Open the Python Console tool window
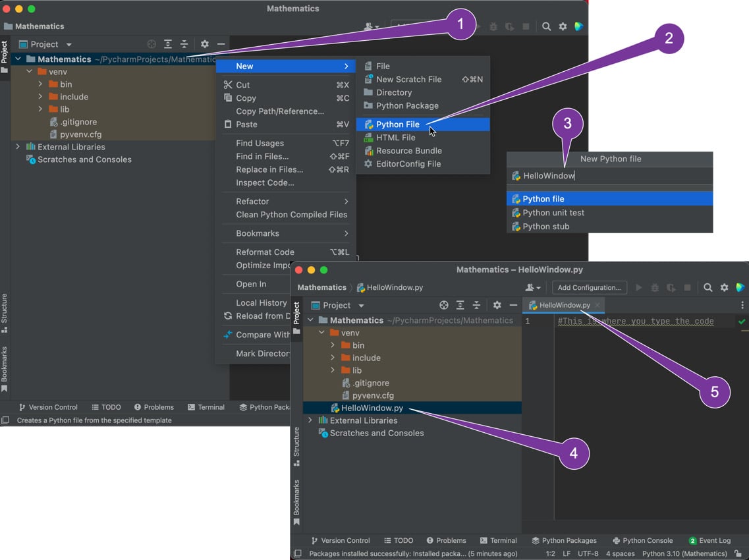749x560 pixels. (642, 540)
